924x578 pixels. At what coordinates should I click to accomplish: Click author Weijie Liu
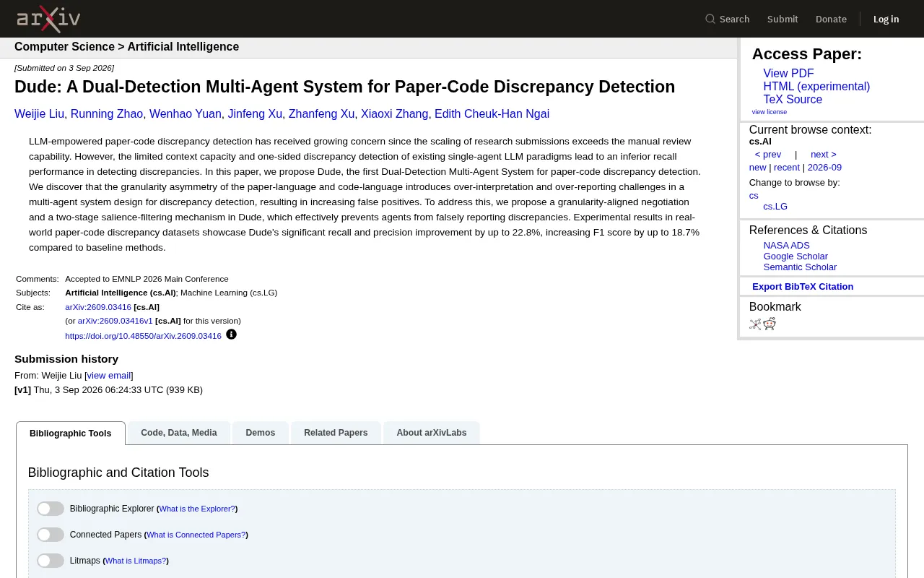39,114
